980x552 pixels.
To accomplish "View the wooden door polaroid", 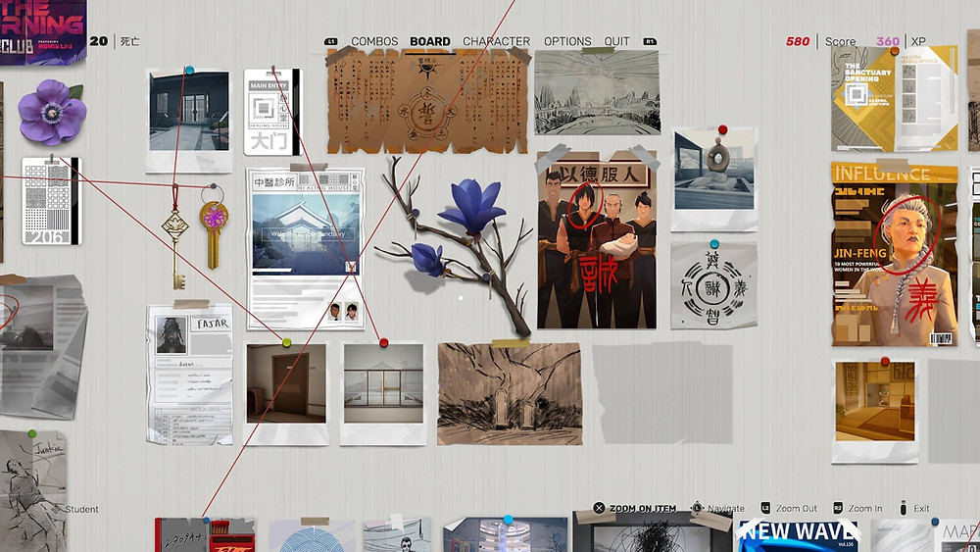I will (286, 392).
